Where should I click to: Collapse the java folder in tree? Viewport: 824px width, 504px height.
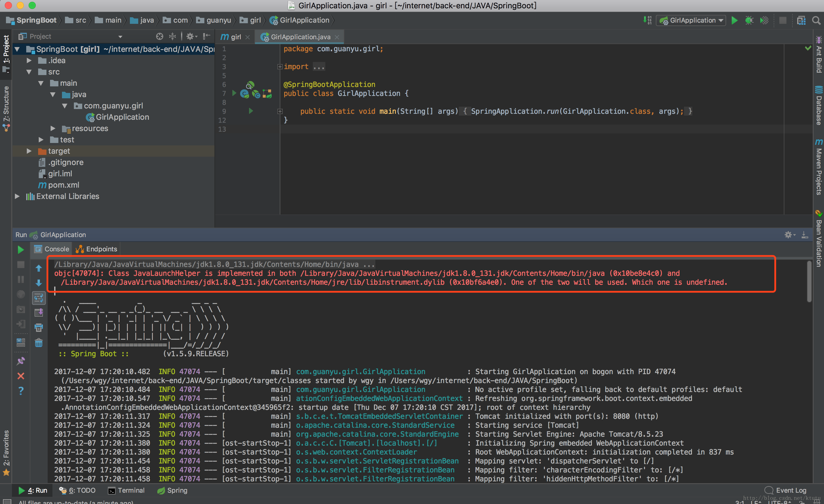[x=53, y=95]
